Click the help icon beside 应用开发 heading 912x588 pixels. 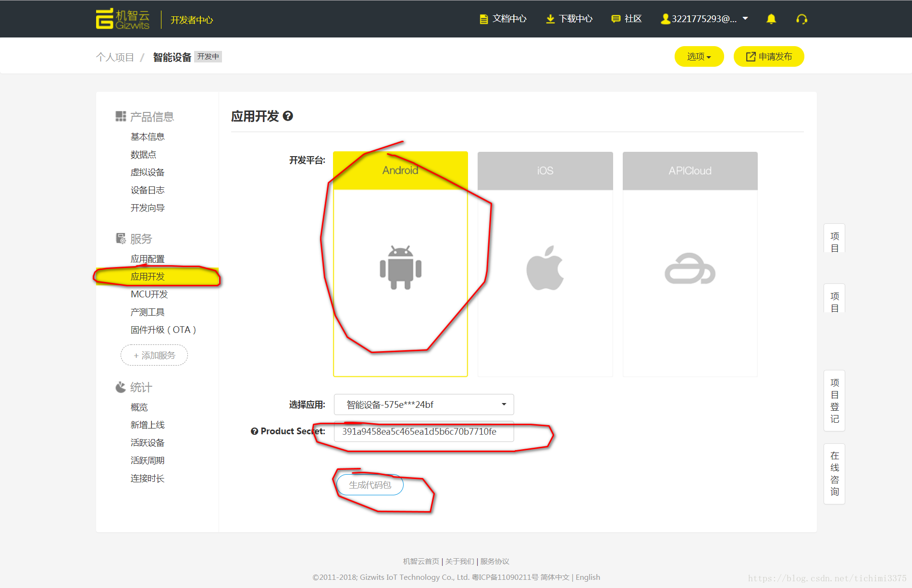point(288,116)
